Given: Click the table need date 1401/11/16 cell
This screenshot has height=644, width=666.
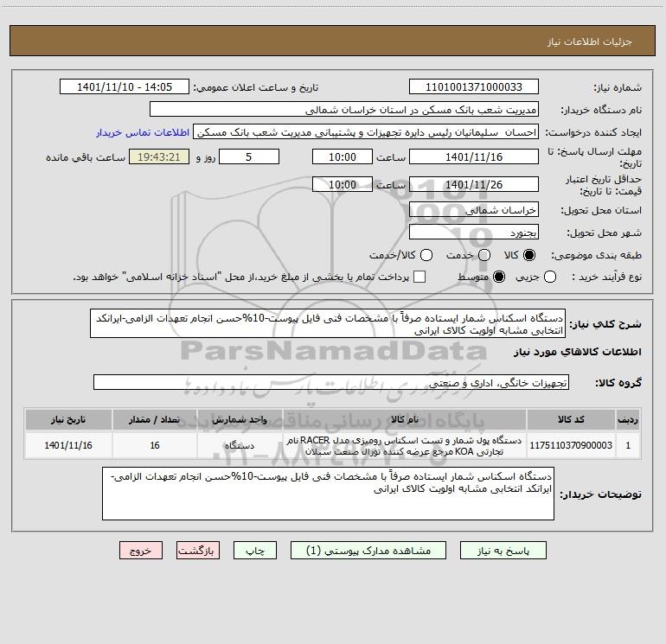Looking at the screenshot, I should [x=68, y=445].
